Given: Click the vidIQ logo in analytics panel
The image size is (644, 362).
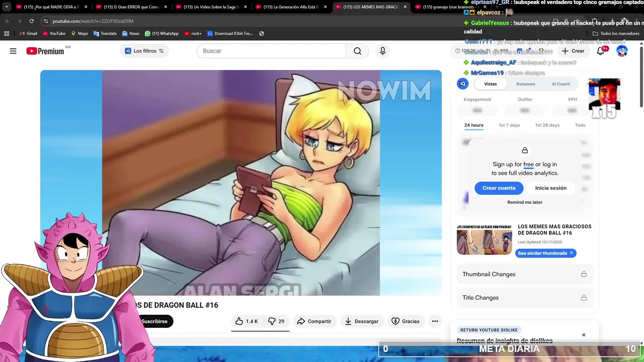Looking at the screenshot, I should 462,84.
